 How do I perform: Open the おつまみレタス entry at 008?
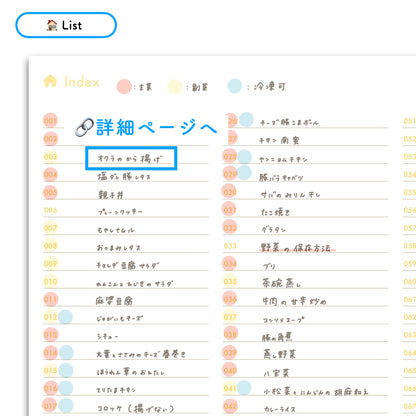pos(119,248)
